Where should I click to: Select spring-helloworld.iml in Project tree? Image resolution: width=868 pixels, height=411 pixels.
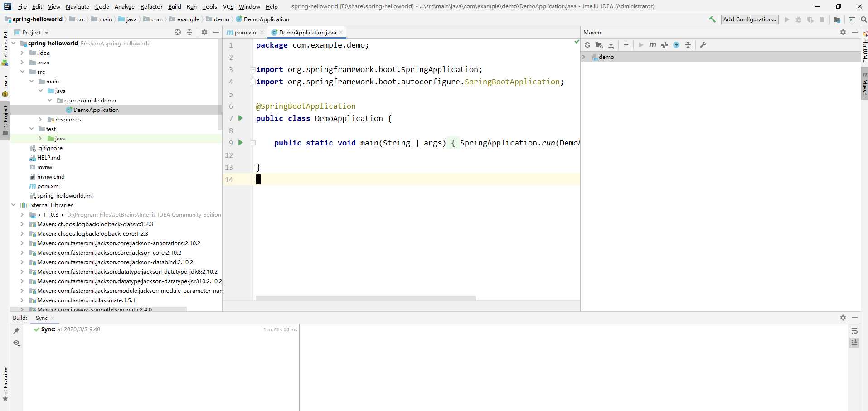[65, 196]
